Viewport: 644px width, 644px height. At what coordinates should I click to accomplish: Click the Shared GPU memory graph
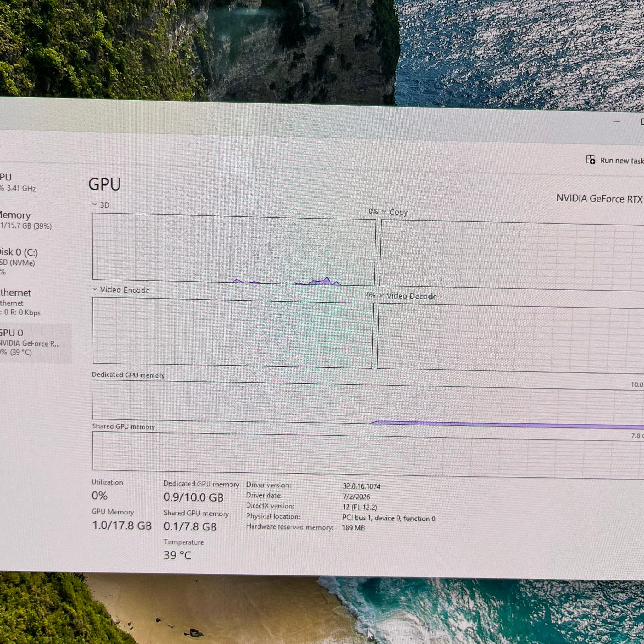[x=368, y=455]
